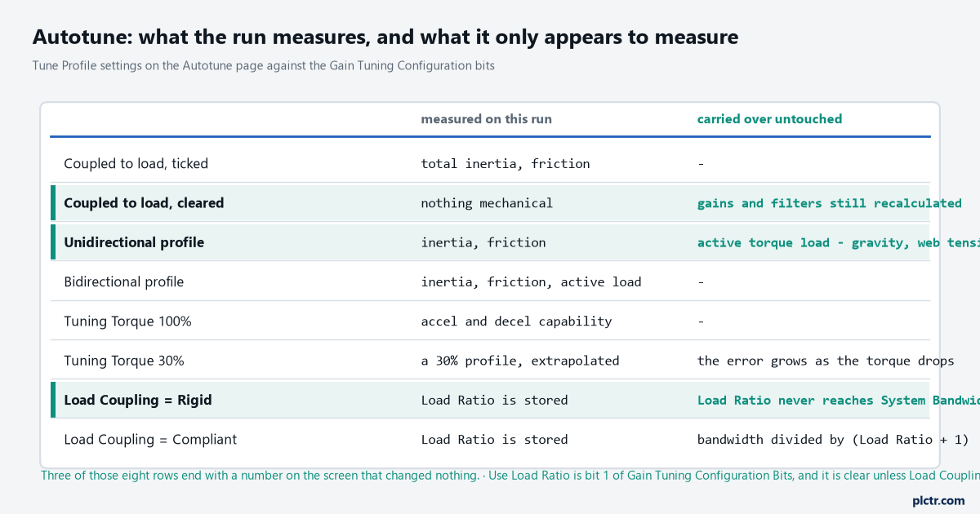This screenshot has height=514, width=980.
Task: Click the 'total inertia, friction' cell
Action: click(506, 164)
